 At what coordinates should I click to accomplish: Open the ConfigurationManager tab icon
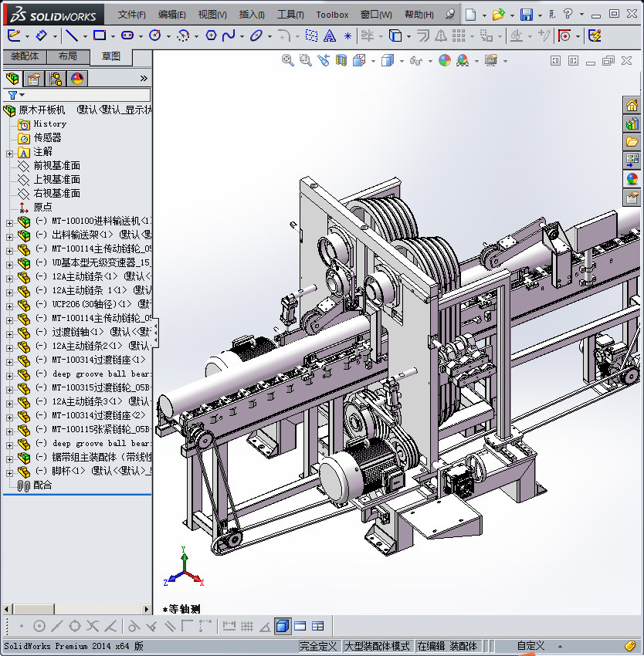tap(56, 79)
